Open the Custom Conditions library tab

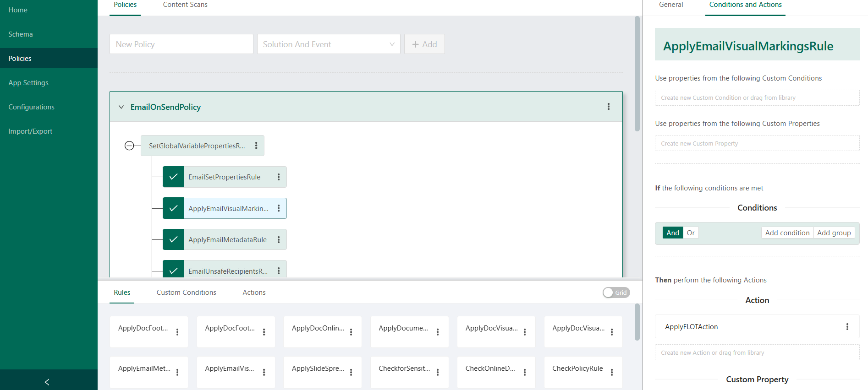186,292
